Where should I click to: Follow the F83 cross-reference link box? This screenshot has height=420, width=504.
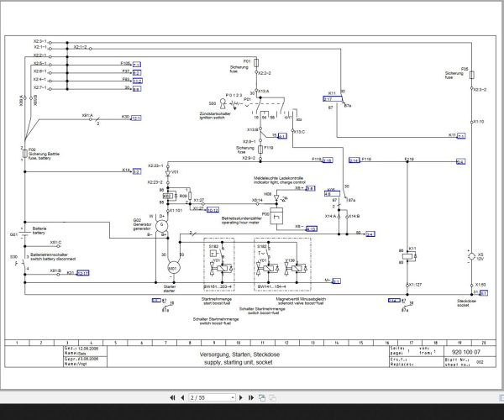[137, 81]
